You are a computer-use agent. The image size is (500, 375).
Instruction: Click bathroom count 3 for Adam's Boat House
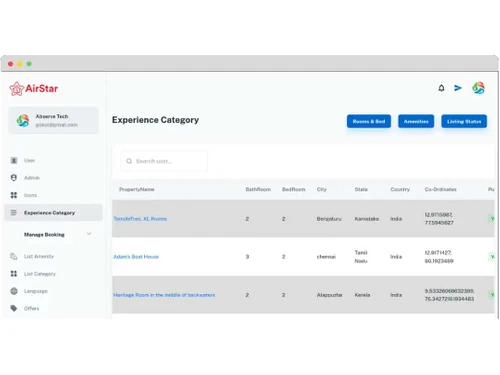click(x=247, y=257)
